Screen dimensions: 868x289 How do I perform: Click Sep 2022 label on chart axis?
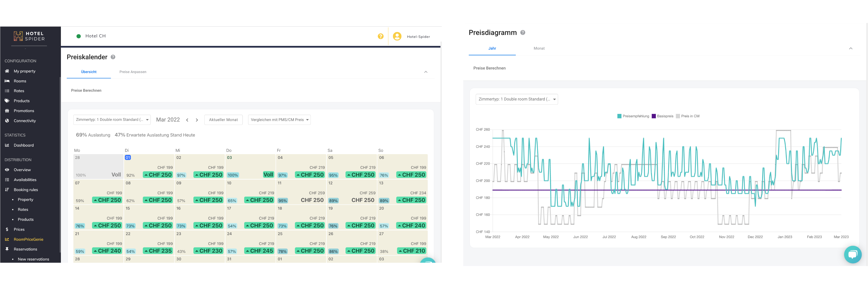pos(668,237)
